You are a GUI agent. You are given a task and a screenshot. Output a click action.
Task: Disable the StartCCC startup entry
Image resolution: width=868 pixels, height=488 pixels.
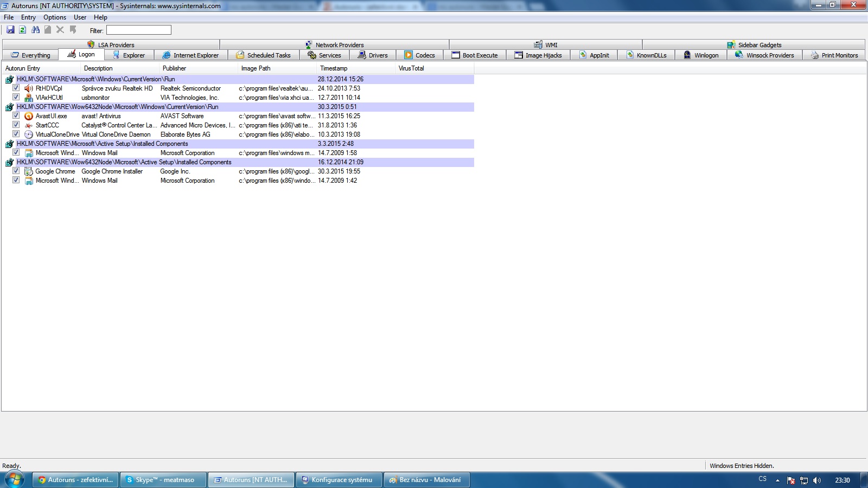coord(16,125)
